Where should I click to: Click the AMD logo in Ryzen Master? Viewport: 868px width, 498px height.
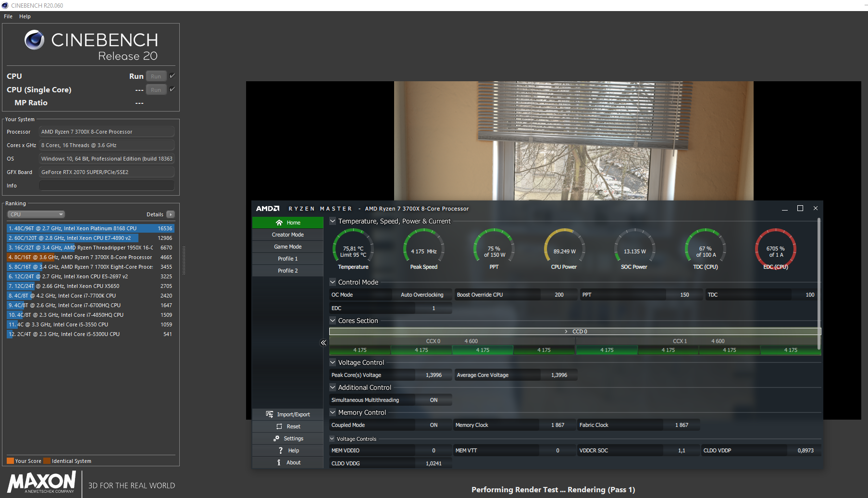268,209
